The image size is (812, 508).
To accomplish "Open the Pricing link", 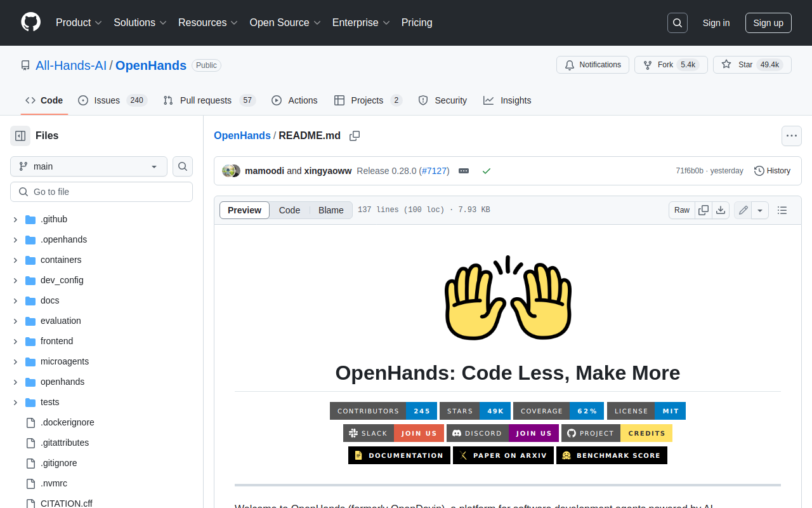I will [x=417, y=23].
